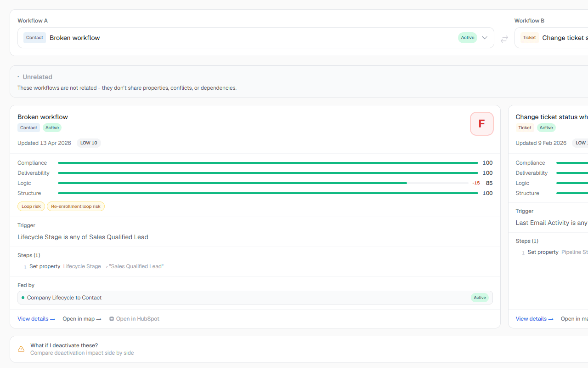This screenshot has height=368, width=588.
Task: Click the Steps (1) heading in Broken workflow
Action: pos(28,255)
